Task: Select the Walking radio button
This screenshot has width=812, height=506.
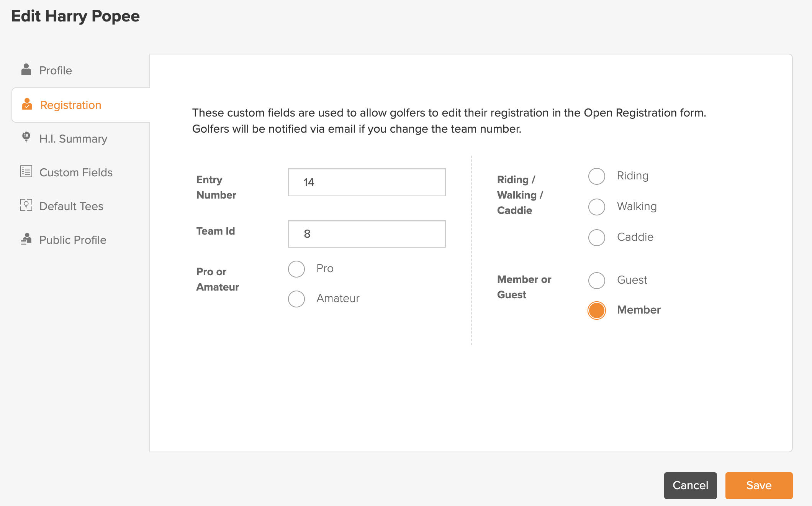Action: tap(596, 207)
